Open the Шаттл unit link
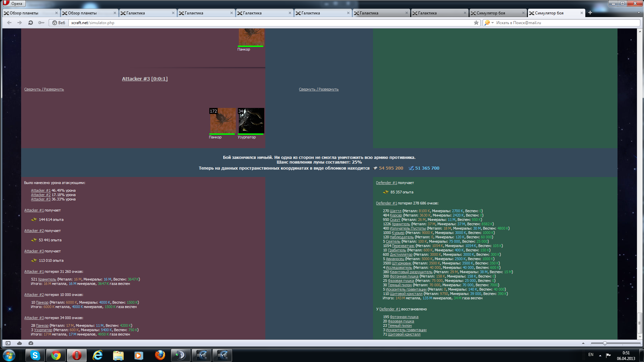The width and height of the screenshot is (644, 362). pyautogui.click(x=395, y=211)
